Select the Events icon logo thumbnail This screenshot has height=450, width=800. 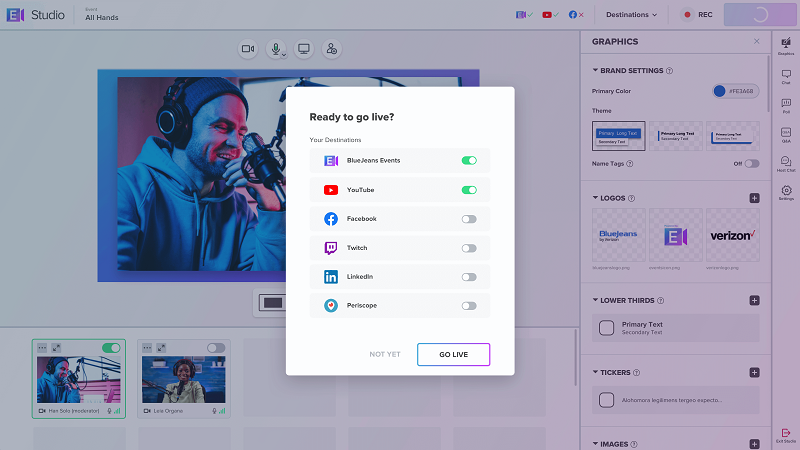coord(676,235)
